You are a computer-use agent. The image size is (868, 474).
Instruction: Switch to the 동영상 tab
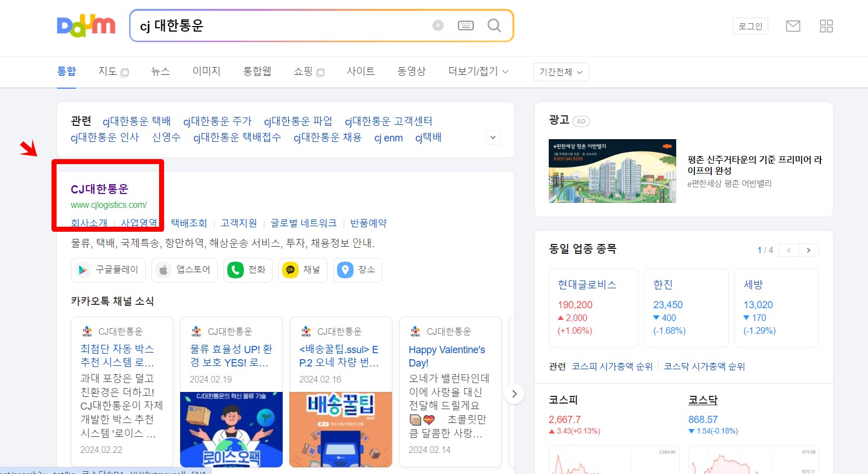coord(411,72)
